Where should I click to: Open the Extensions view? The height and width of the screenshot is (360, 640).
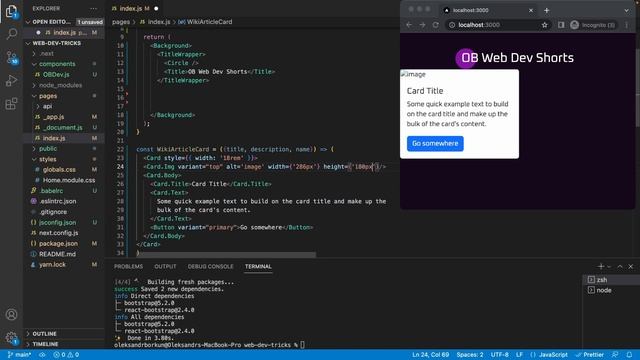(11, 104)
